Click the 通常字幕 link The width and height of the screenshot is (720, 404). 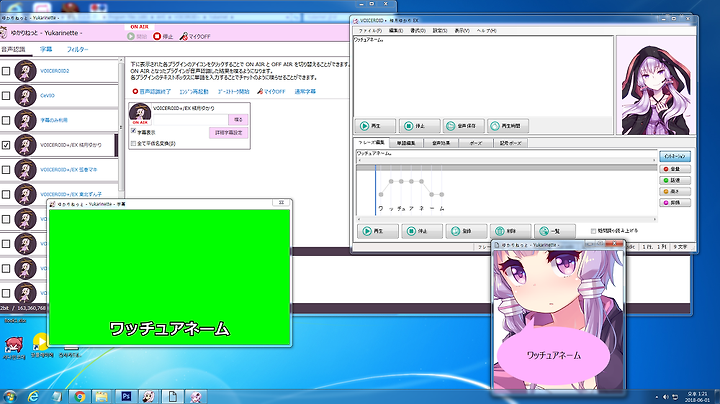coord(305,91)
